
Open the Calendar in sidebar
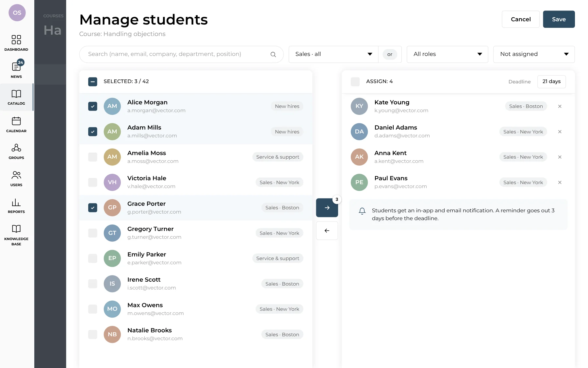(16, 124)
